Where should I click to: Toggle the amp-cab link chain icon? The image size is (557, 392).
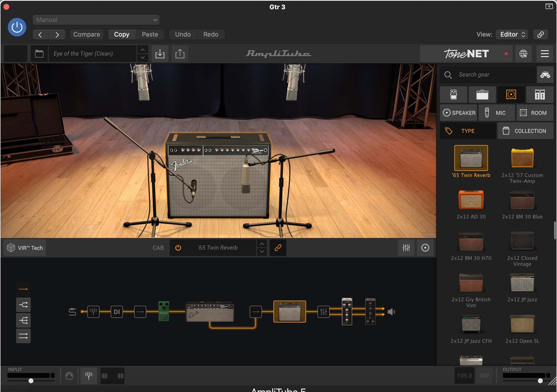[x=278, y=248]
